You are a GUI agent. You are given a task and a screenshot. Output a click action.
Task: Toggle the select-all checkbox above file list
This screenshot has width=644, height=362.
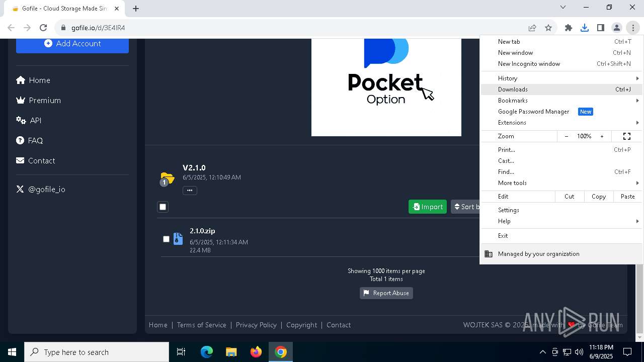[163, 207]
